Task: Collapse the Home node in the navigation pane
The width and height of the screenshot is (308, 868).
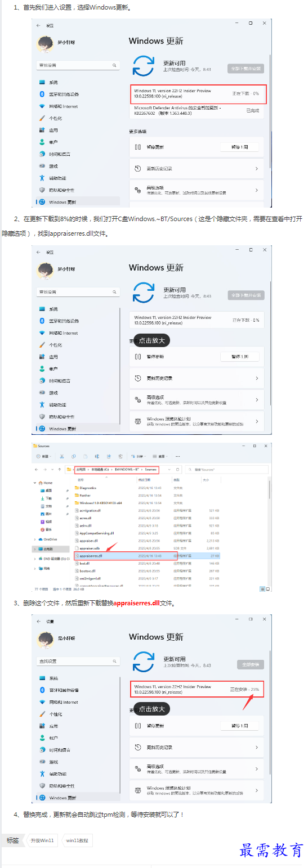Action: click(x=35, y=483)
